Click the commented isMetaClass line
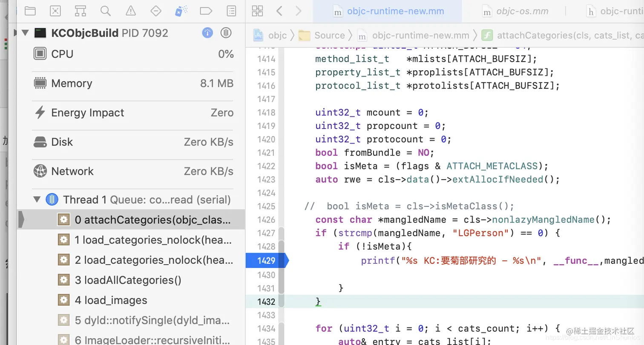This screenshot has height=345, width=644. tap(409, 206)
